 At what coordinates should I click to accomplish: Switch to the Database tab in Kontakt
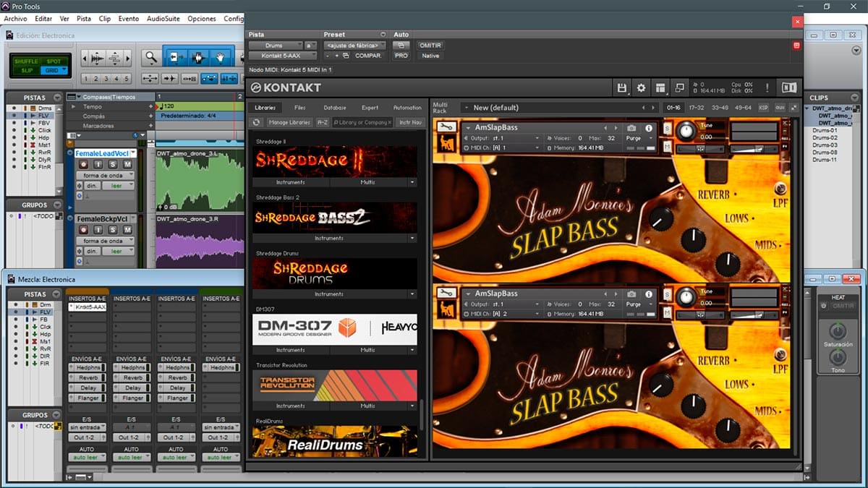[x=335, y=107]
